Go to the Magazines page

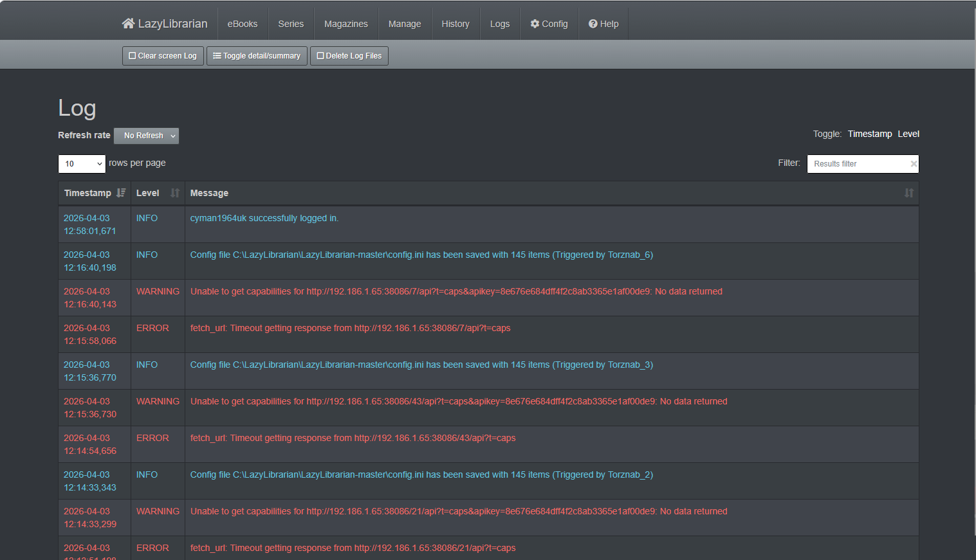tap(345, 24)
